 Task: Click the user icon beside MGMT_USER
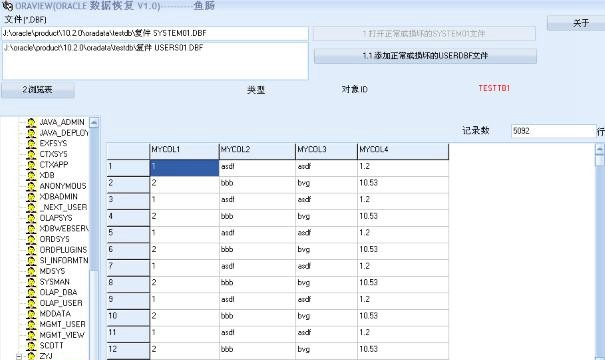[31, 325]
